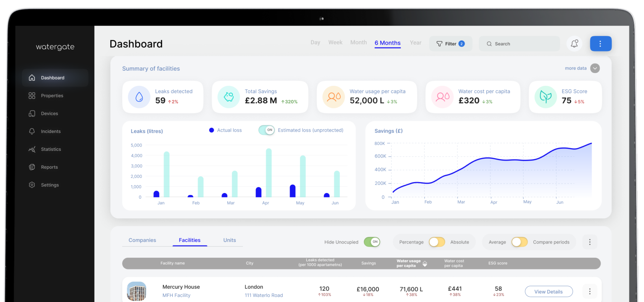
Task: Click View Details for Mercury House
Action: [x=548, y=292]
